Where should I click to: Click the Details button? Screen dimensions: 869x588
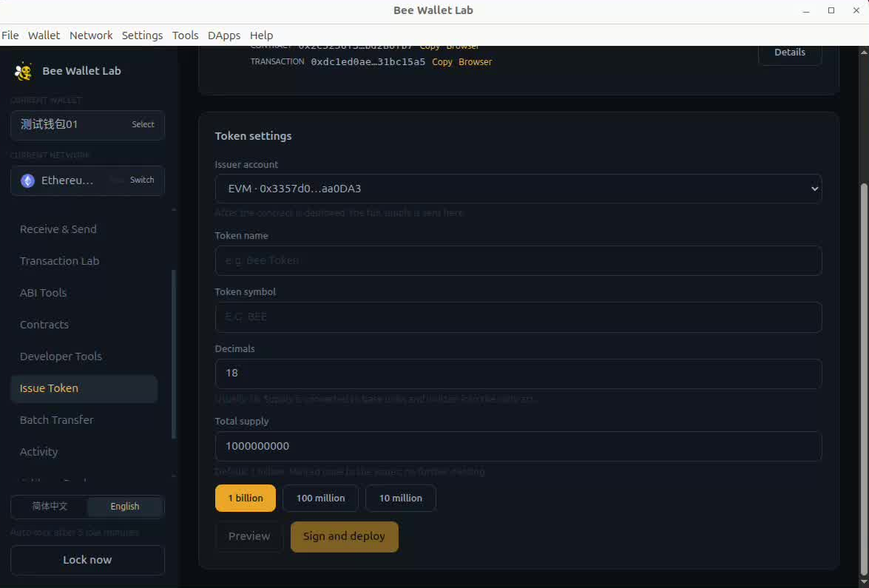tap(789, 53)
